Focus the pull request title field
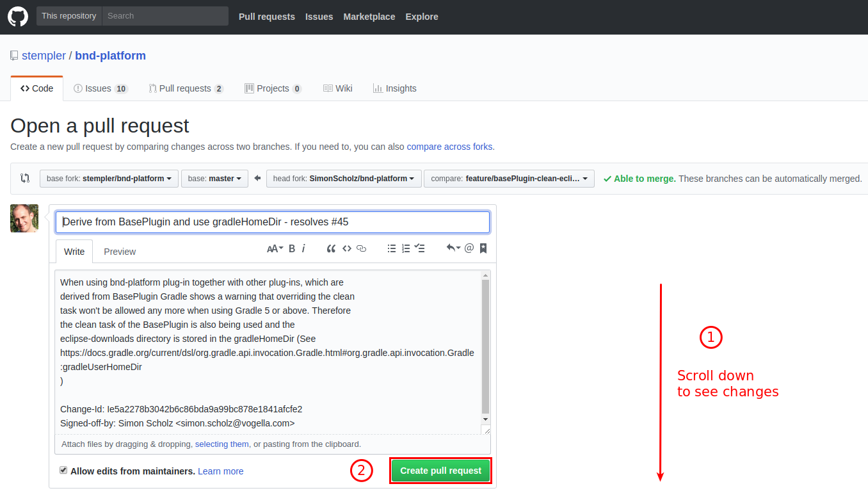868x493 pixels. click(x=273, y=222)
